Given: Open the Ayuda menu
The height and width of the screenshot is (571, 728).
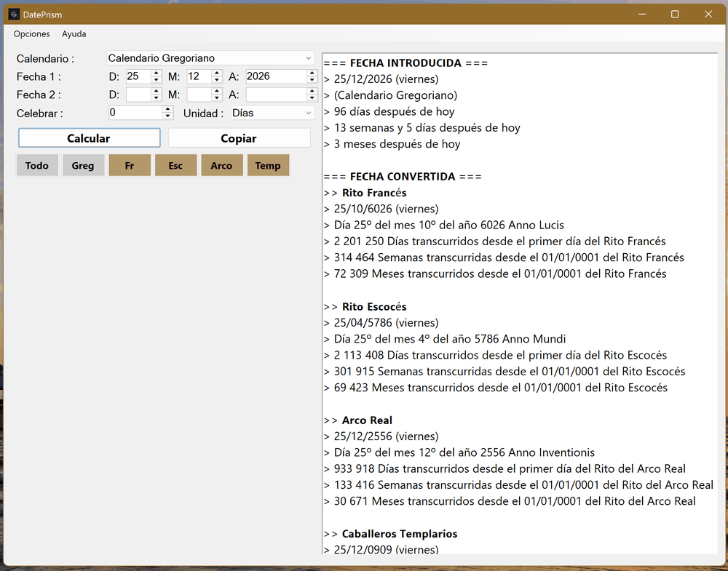Looking at the screenshot, I should click(74, 34).
